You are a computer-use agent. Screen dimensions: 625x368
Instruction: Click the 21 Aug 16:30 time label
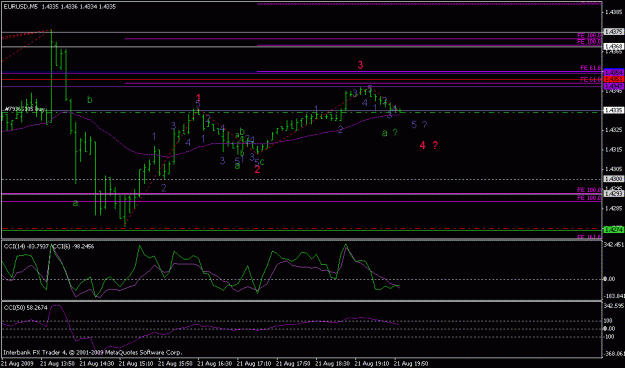click(x=215, y=364)
